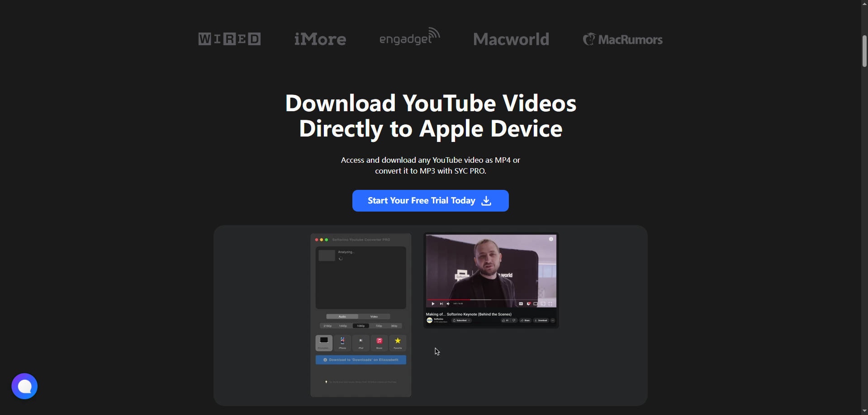
Task: Choose 360p resolution option
Action: pyautogui.click(x=394, y=326)
